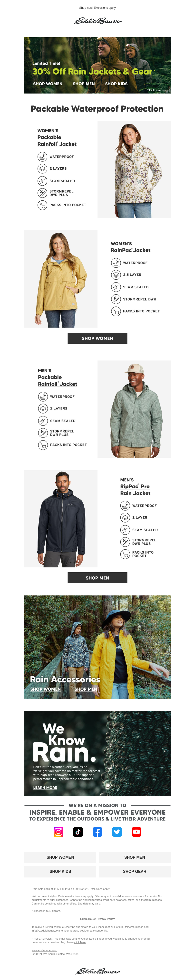The width and height of the screenshot is (195, 980).
Task: Select SHOP GEAR footer navigation button
Action: pyautogui.click(x=135, y=871)
